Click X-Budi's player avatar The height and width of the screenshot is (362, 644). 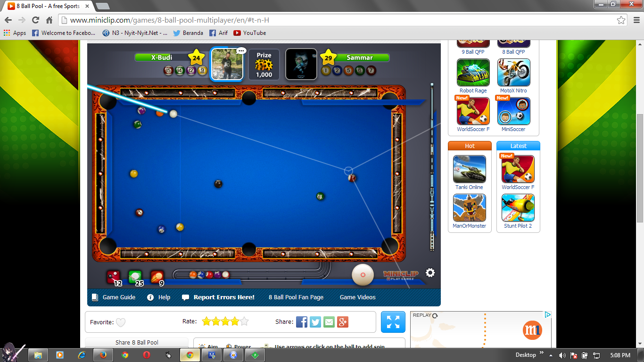point(227,64)
